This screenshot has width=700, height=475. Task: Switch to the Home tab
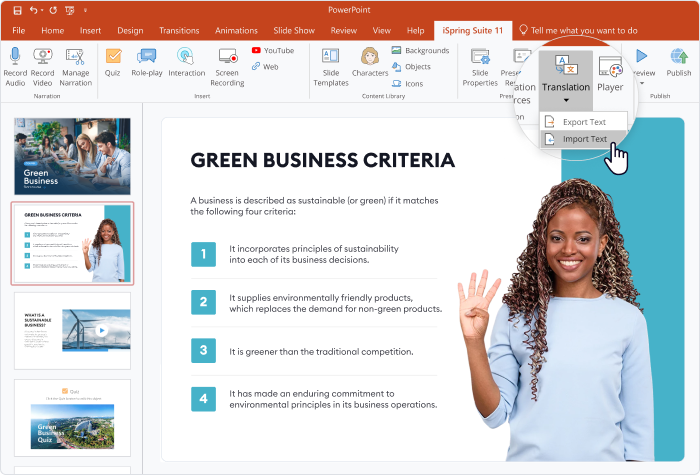tap(53, 30)
